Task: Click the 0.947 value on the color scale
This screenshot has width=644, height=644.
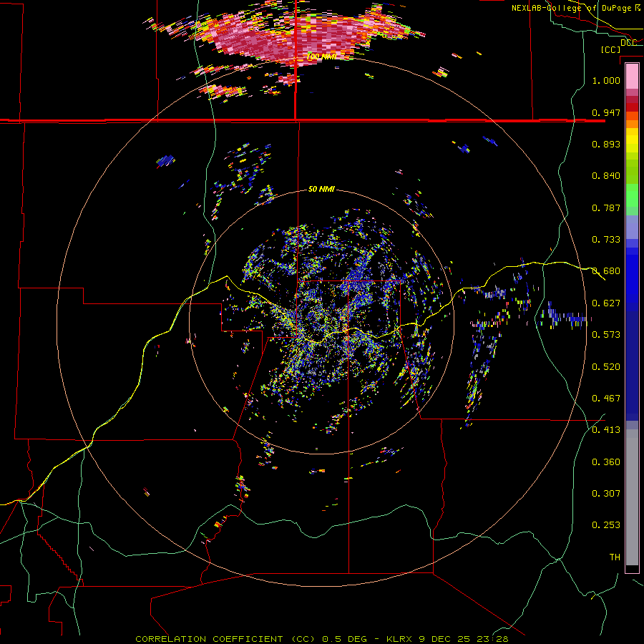Action: [606, 112]
